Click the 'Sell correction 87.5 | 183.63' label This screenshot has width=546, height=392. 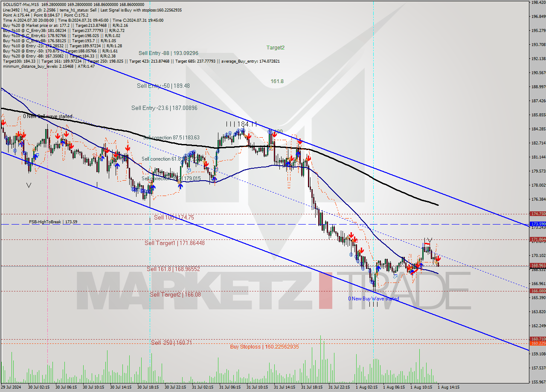(171, 138)
